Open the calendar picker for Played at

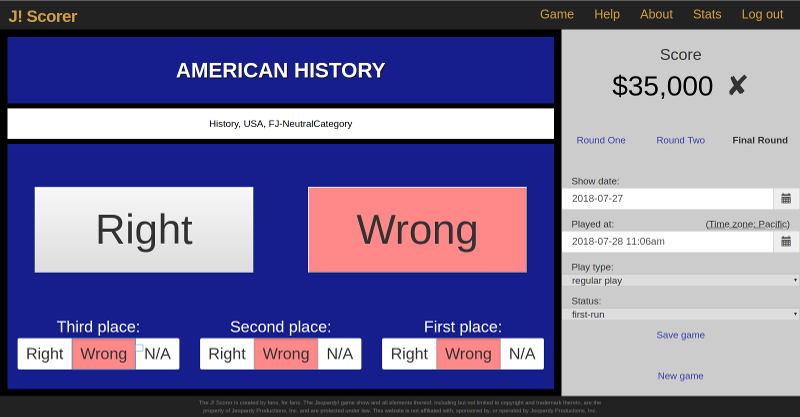(x=786, y=241)
